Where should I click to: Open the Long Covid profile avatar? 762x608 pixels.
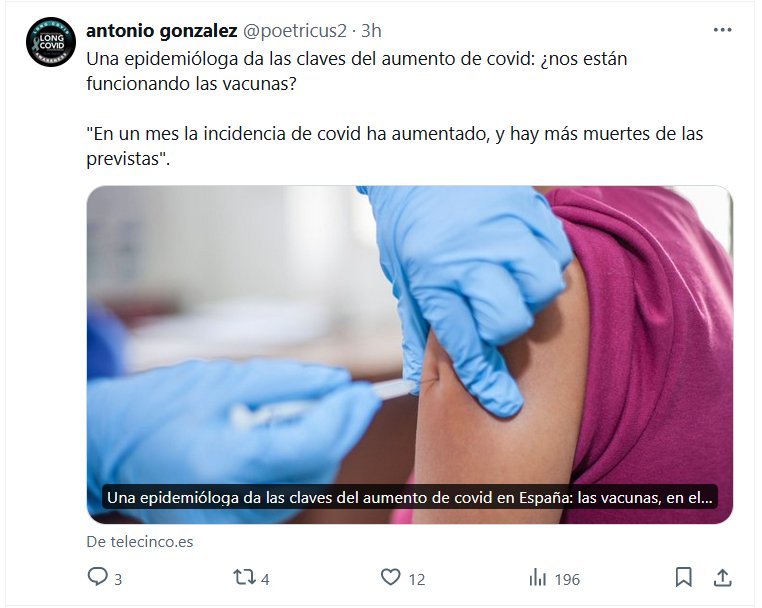(51, 42)
